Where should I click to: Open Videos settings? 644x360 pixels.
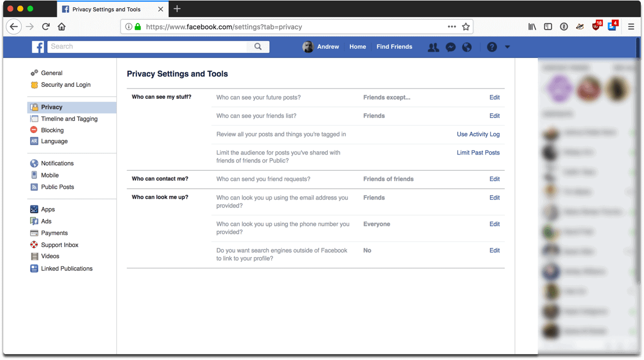[50, 256]
